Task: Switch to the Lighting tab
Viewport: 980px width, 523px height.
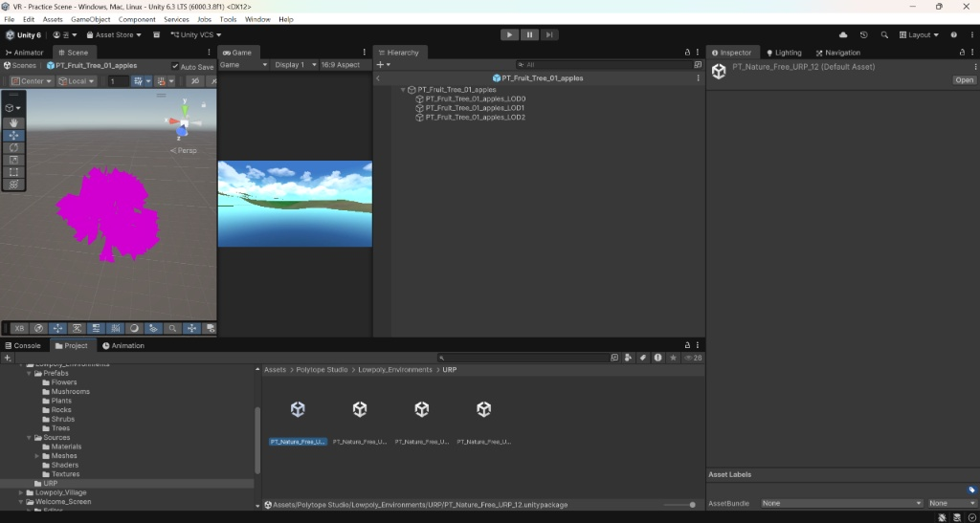Action: coord(783,53)
